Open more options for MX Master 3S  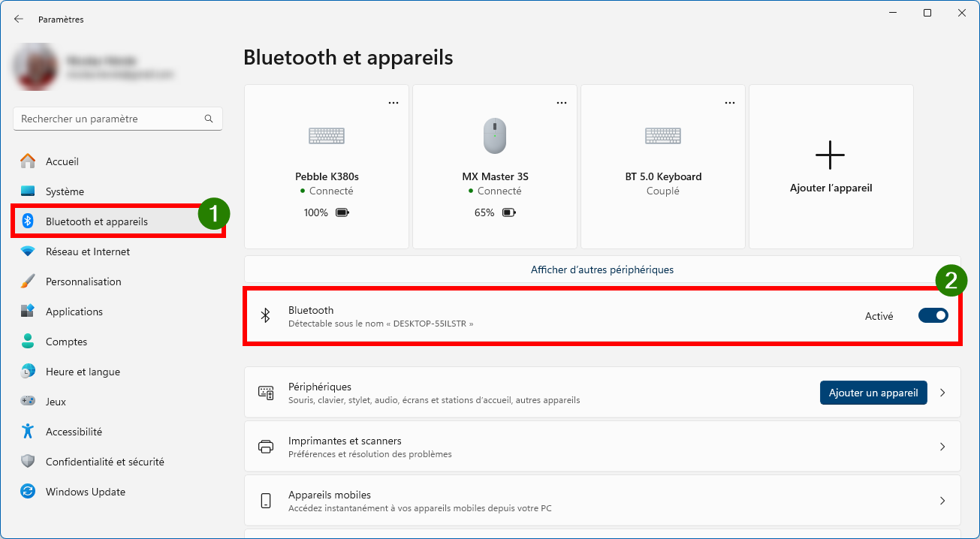coord(562,103)
